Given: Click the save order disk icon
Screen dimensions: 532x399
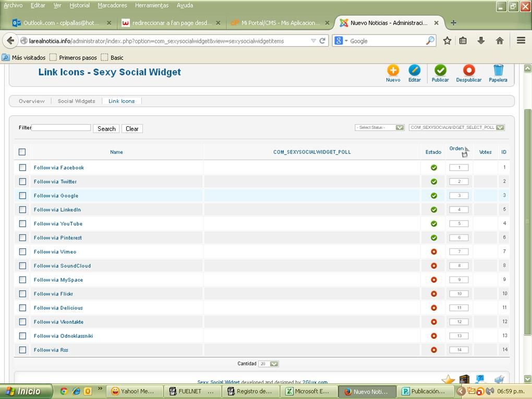Looking at the screenshot, I should (465, 155).
